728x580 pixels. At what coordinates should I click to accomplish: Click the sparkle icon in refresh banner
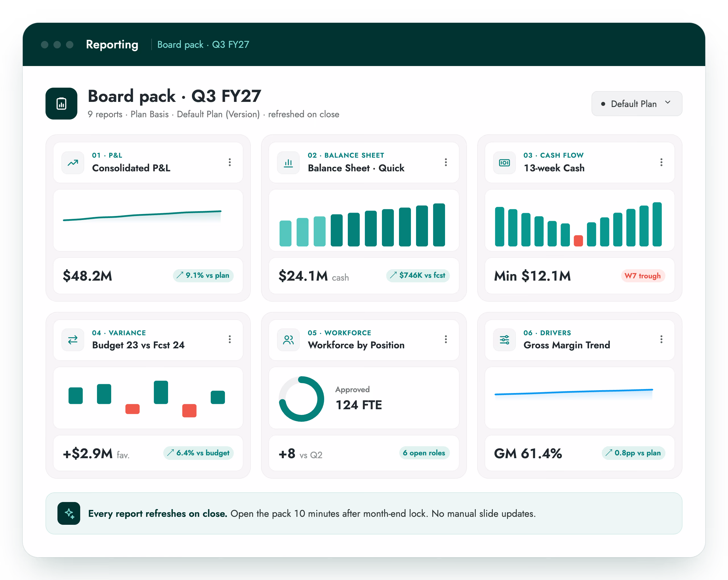[69, 513]
